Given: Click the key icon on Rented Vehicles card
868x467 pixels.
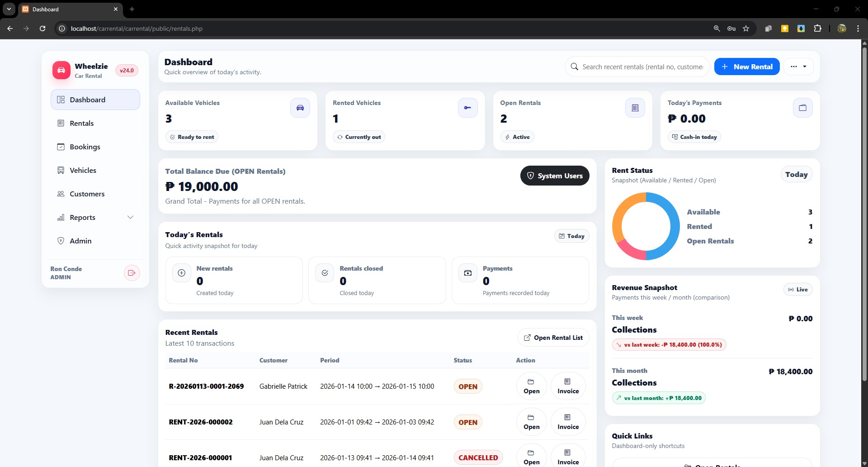Looking at the screenshot, I should 467,108.
